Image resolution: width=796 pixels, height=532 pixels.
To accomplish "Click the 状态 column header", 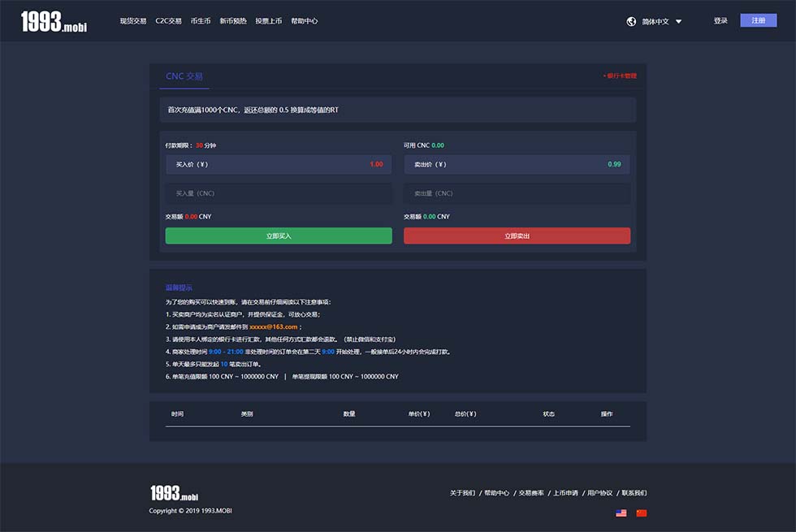I will click(549, 414).
